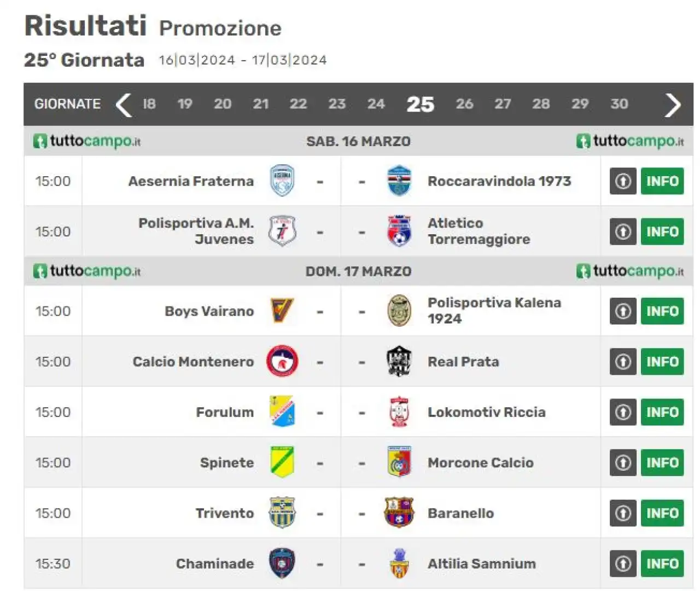Click the Roccaravindola 1973 team crest
The width and height of the screenshot is (700, 591).
(x=399, y=181)
